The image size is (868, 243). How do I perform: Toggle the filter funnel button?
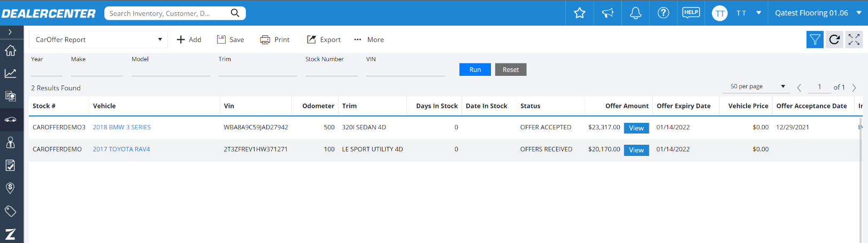(815, 40)
